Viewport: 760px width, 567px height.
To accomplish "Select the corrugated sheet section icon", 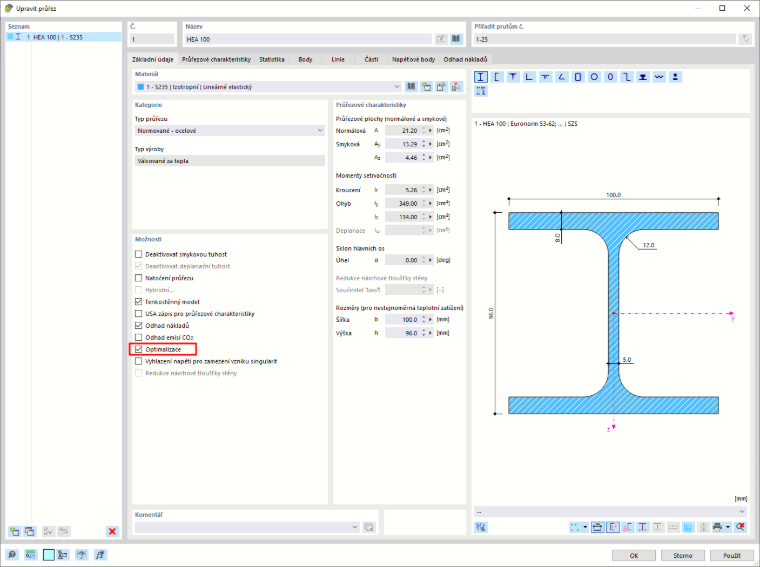I will point(659,77).
